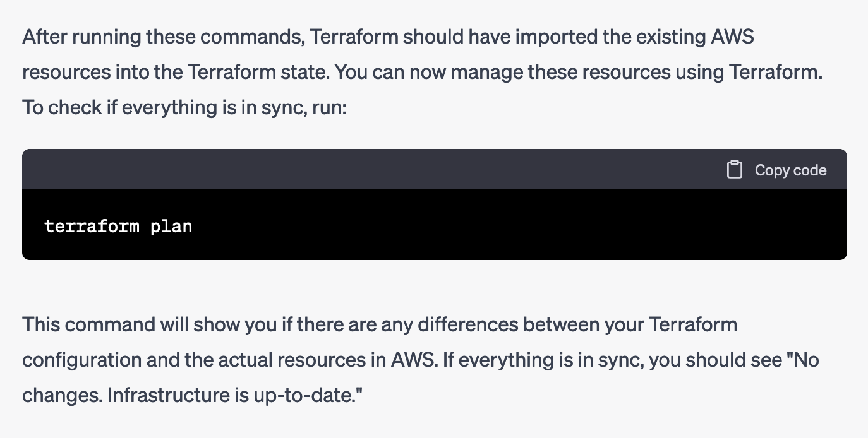Click the phrase 'actual resources in AWS'
Screen dimensions: 868x438
pos(332,360)
